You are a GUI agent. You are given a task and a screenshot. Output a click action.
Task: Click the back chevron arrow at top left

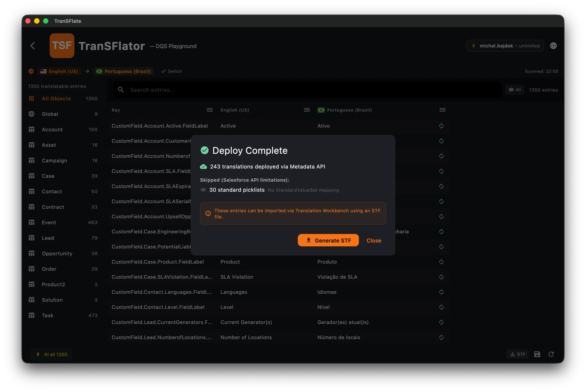pyautogui.click(x=33, y=46)
